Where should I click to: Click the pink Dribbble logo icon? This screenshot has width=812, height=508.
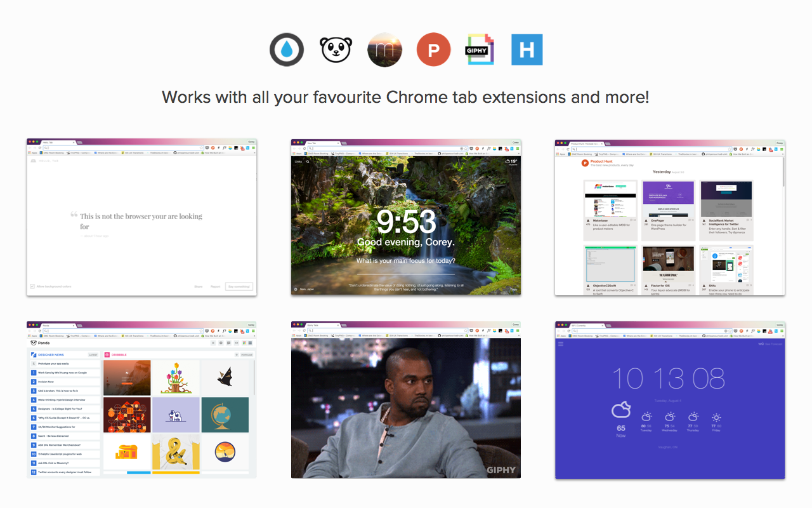[x=107, y=354]
